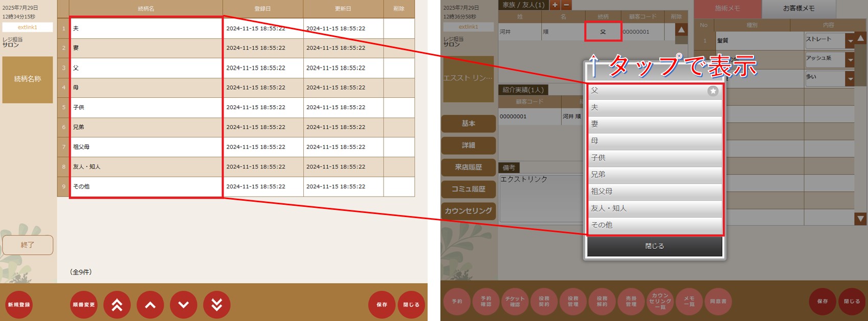This screenshot has width=868, height=321.
Task: Choose 兄弟 option in popup list
Action: 655,175
